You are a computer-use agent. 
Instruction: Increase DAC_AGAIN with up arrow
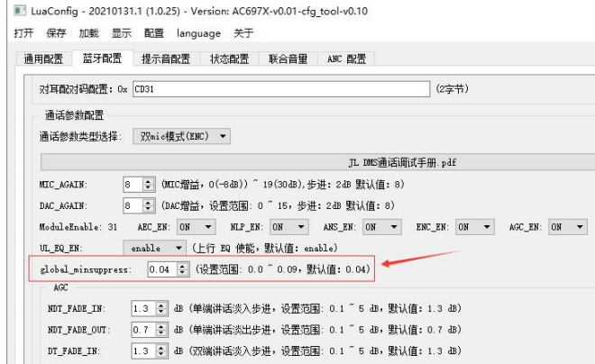coord(149,203)
